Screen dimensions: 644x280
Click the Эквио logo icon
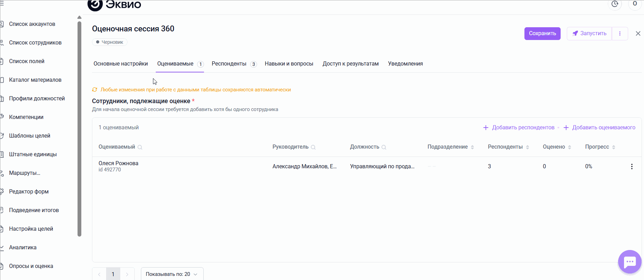click(x=95, y=5)
